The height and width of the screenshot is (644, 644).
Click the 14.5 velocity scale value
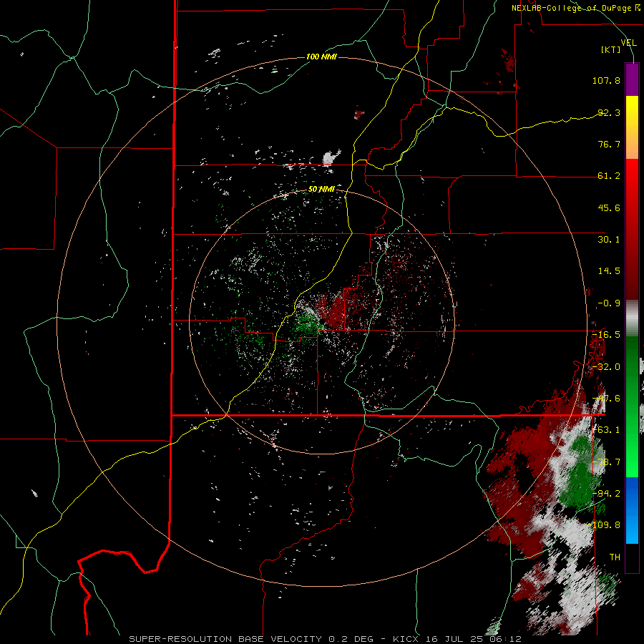pyautogui.click(x=609, y=271)
